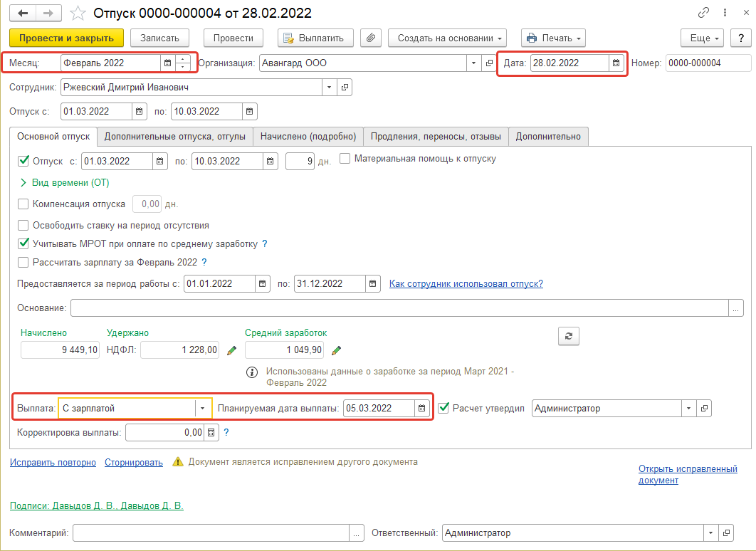Open the three-dot window menu
This screenshot has height=551, width=756.
725,13
